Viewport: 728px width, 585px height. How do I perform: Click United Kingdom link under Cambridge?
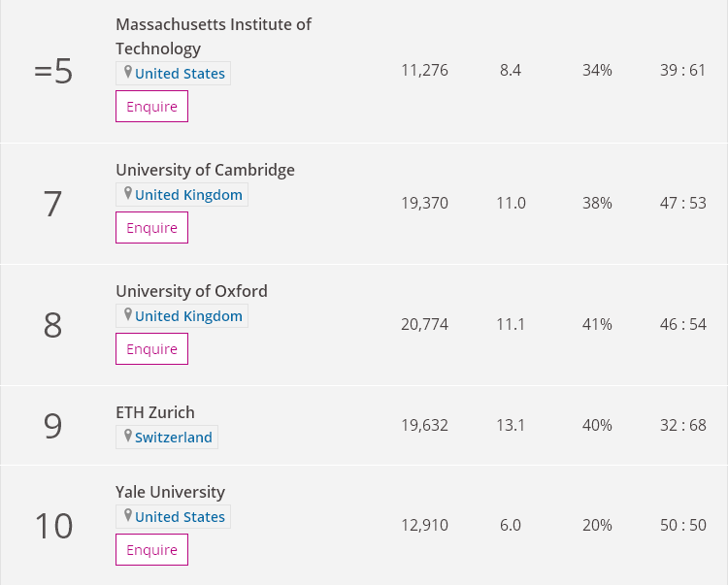188,195
